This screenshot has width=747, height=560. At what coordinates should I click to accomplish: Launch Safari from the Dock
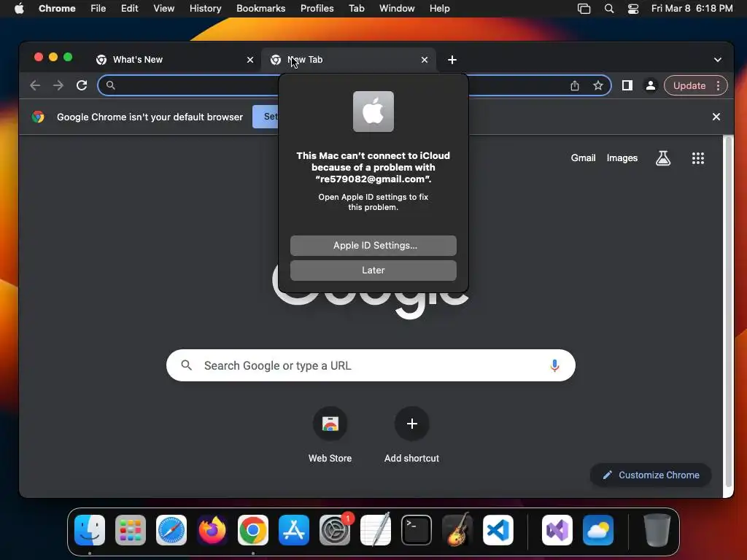pos(171,530)
